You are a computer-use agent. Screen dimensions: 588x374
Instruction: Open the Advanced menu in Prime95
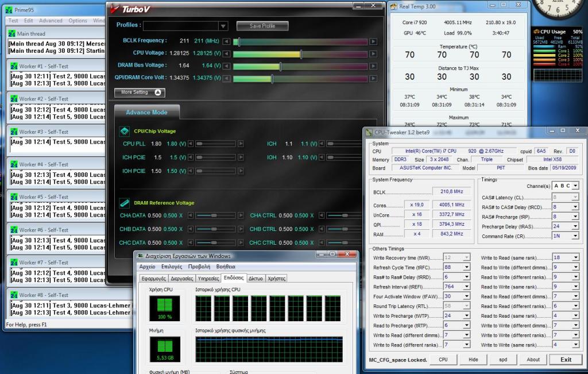tap(51, 21)
